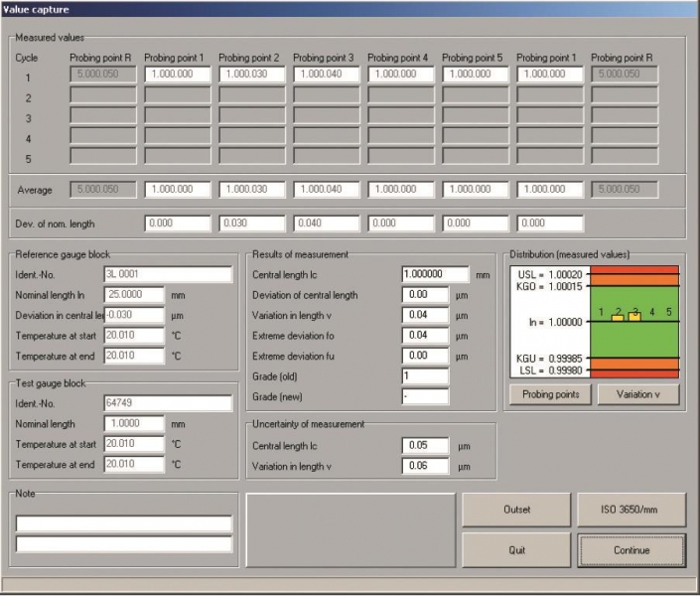Click test gauge block Nominal length field 1.0000

pos(134,423)
